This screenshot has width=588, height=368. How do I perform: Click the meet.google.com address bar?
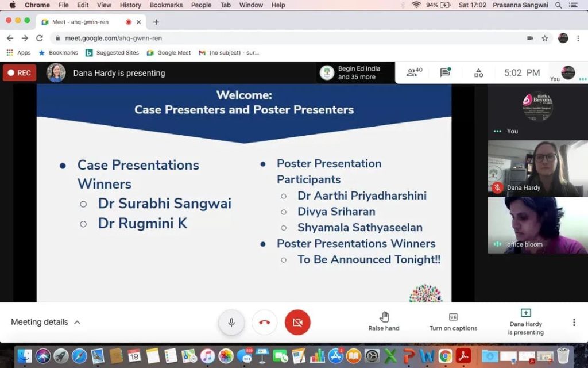(x=287, y=39)
